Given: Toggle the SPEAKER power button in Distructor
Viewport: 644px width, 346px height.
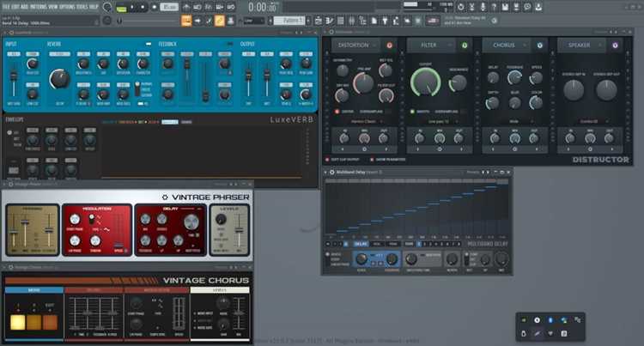Looking at the screenshot, I should point(615,46).
